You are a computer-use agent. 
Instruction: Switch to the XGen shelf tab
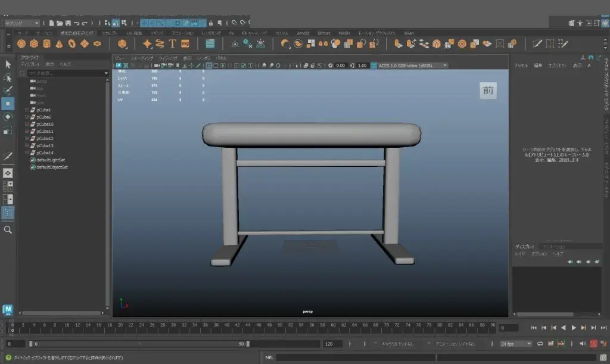coord(409,33)
